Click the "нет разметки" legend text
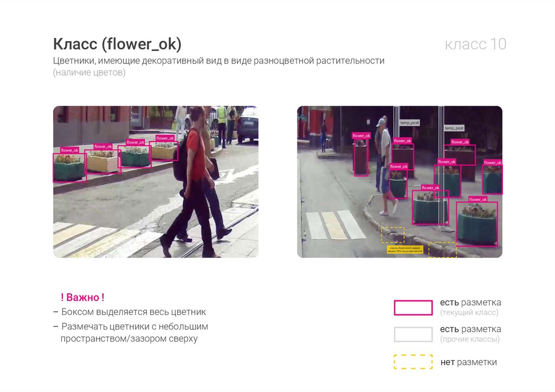This screenshot has width=555, height=392. coord(468,362)
